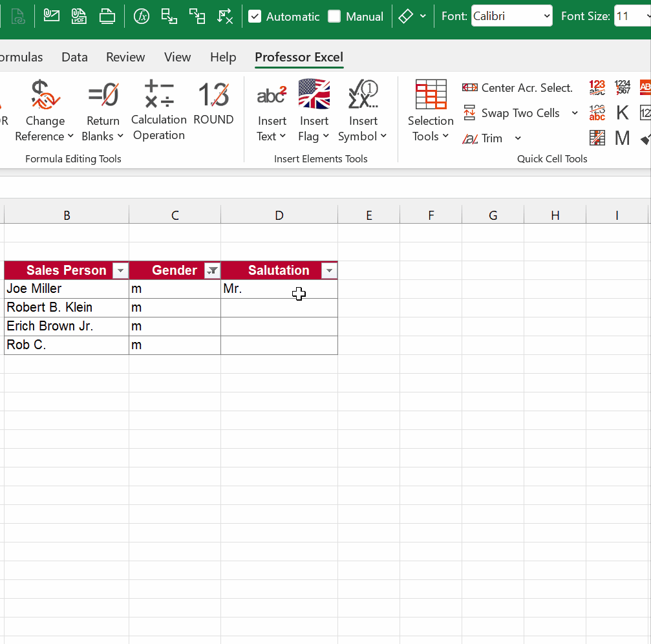
Task: Click the Insert Symbol icon
Action: coord(363,95)
